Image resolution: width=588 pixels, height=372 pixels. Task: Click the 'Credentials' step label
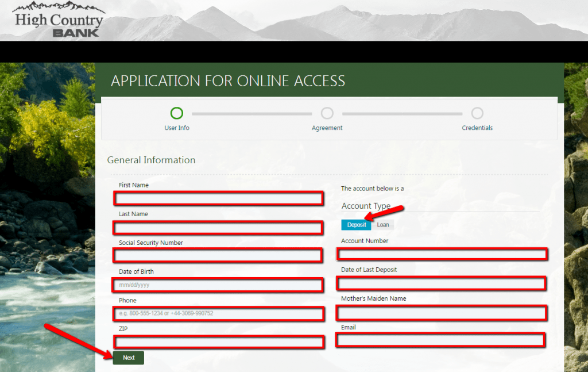tap(477, 128)
